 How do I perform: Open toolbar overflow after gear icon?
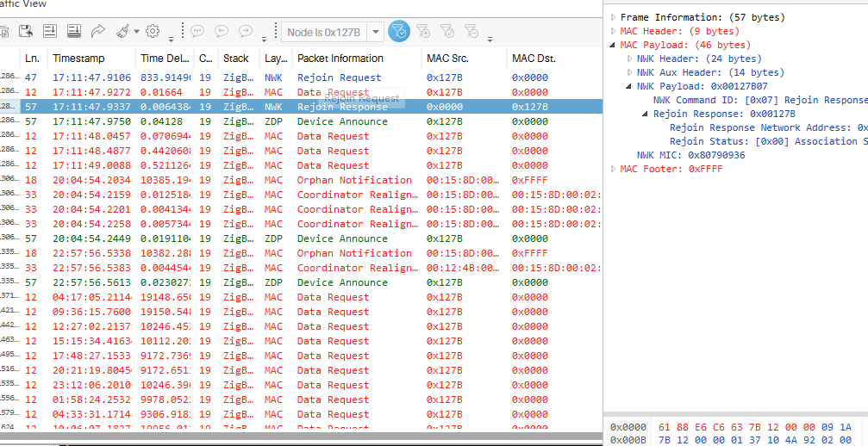pos(171,39)
